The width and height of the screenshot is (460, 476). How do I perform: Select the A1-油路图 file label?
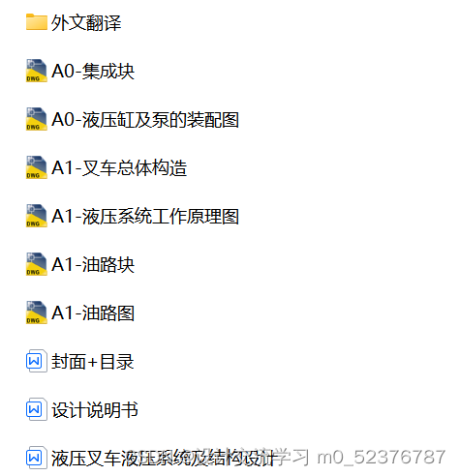93,312
